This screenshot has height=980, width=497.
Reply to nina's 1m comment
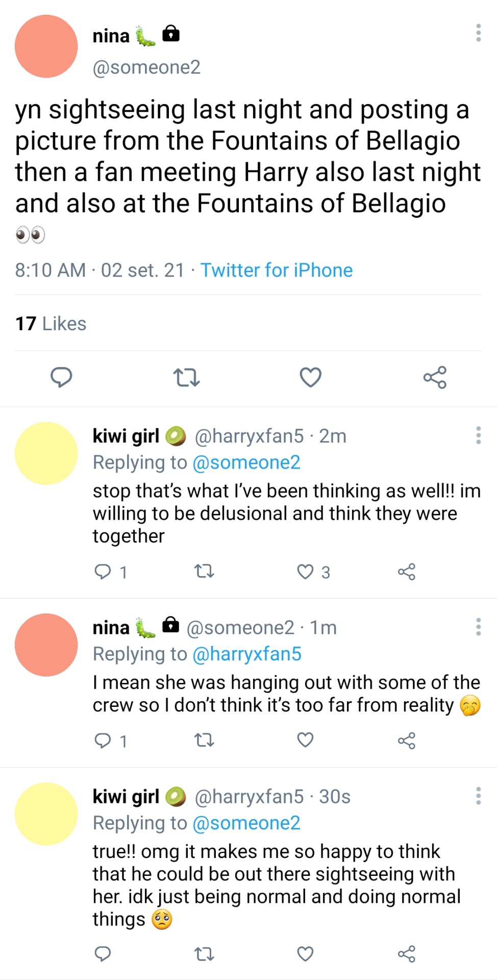pos(103,740)
